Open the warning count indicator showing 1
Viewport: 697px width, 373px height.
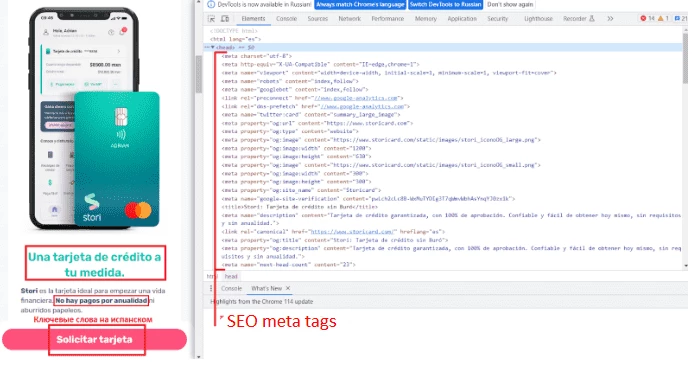point(663,19)
